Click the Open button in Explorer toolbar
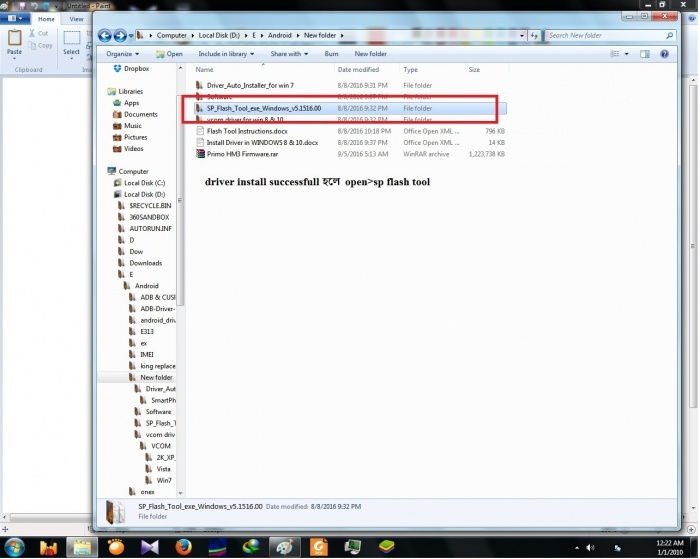The height and width of the screenshot is (559, 700). [169, 54]
